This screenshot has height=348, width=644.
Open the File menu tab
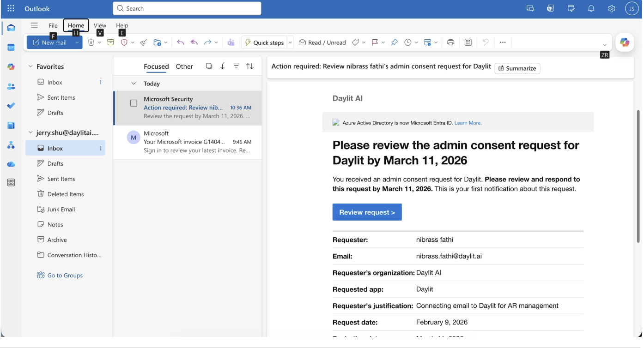coord(53,25)
